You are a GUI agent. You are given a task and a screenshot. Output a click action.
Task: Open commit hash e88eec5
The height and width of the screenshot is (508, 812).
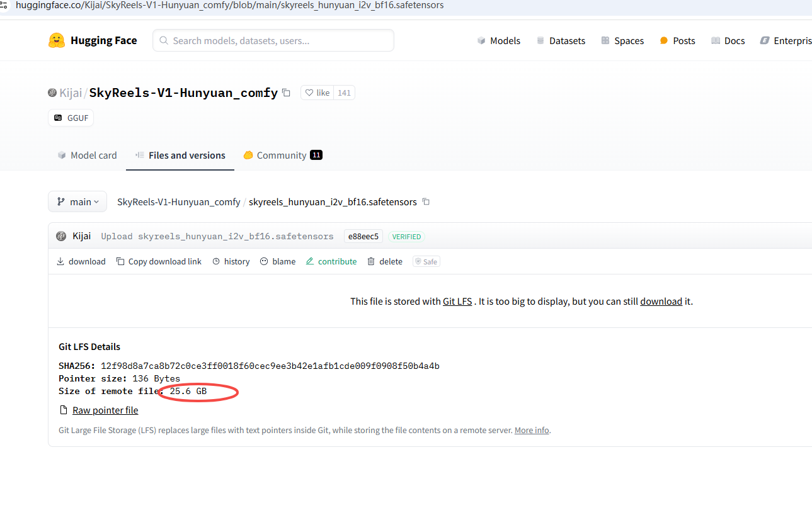(363, 237)
